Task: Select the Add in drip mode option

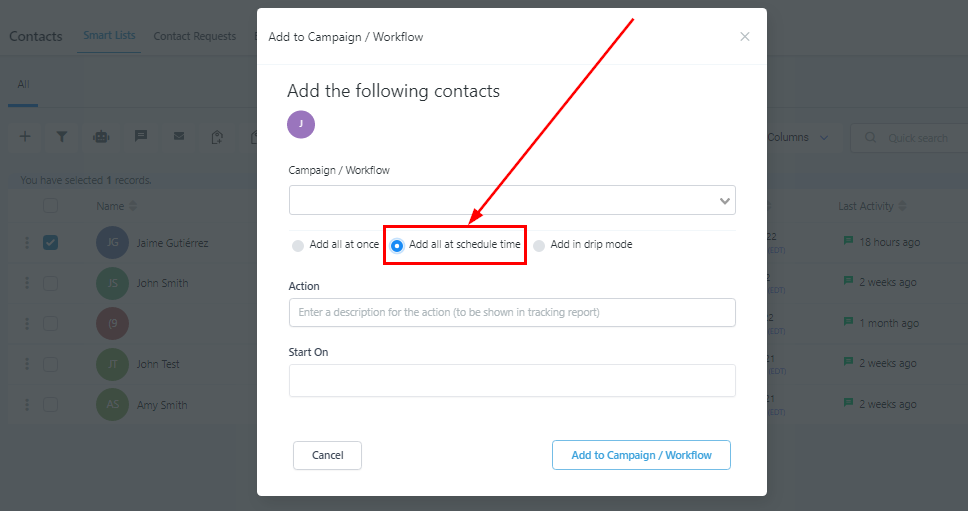Action: click(539, 245)
